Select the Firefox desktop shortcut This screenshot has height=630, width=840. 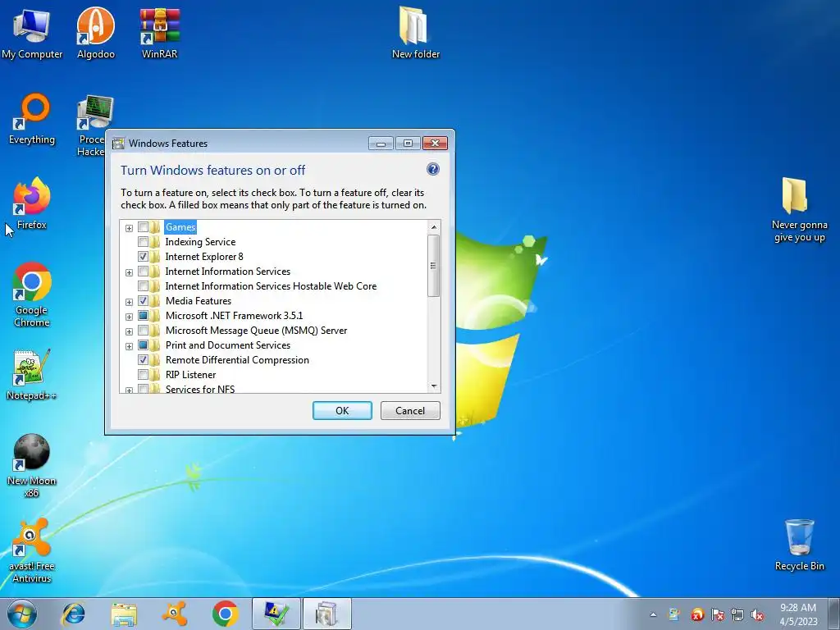pyautogui.click(x=32, y=203)
